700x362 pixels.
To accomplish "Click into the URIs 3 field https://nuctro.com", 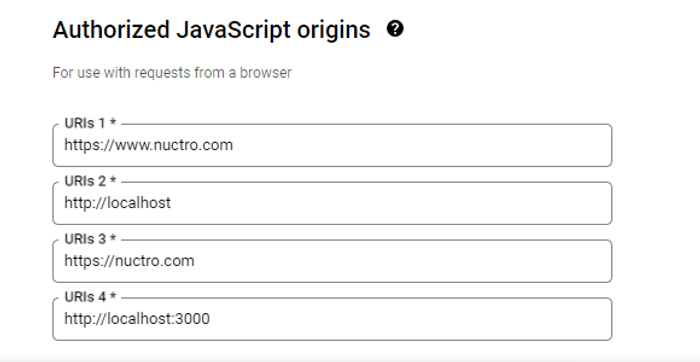I will [332, 261].
